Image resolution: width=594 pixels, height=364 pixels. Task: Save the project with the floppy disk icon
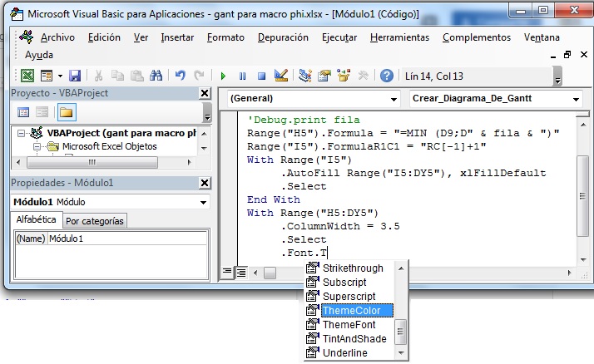[x=75, y=76]
